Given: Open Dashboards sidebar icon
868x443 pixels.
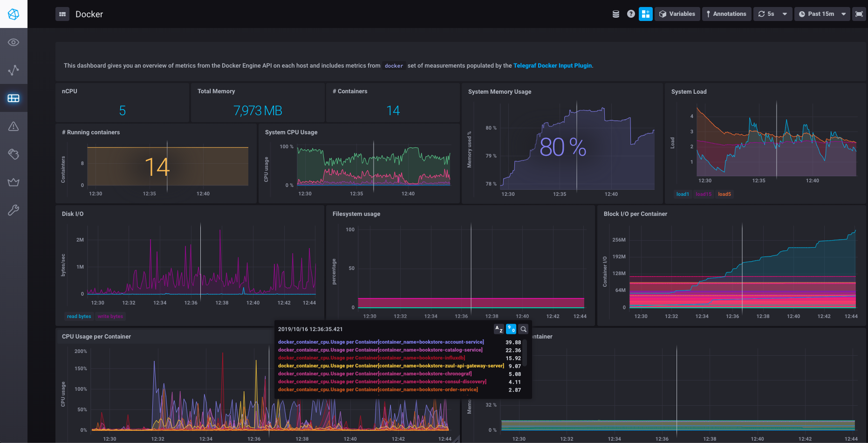Looking at the screenshot, I should coord(14,98).
